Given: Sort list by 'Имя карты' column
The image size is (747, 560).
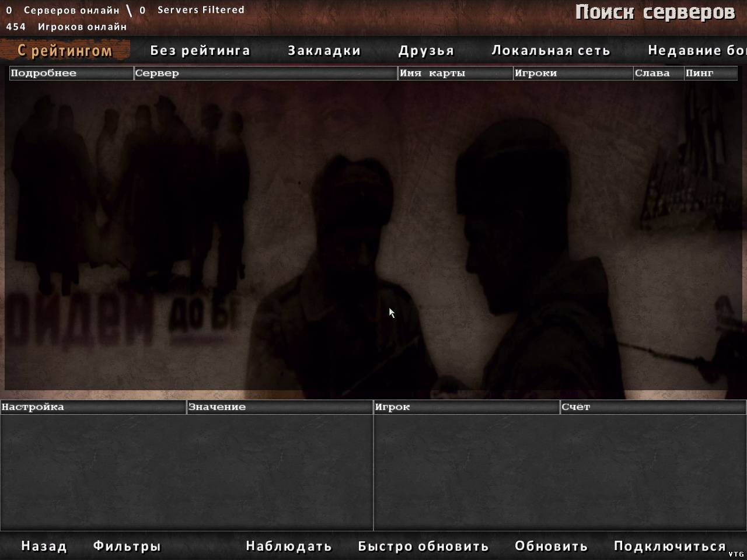Looking at the screenshot, I should point(455,73).
